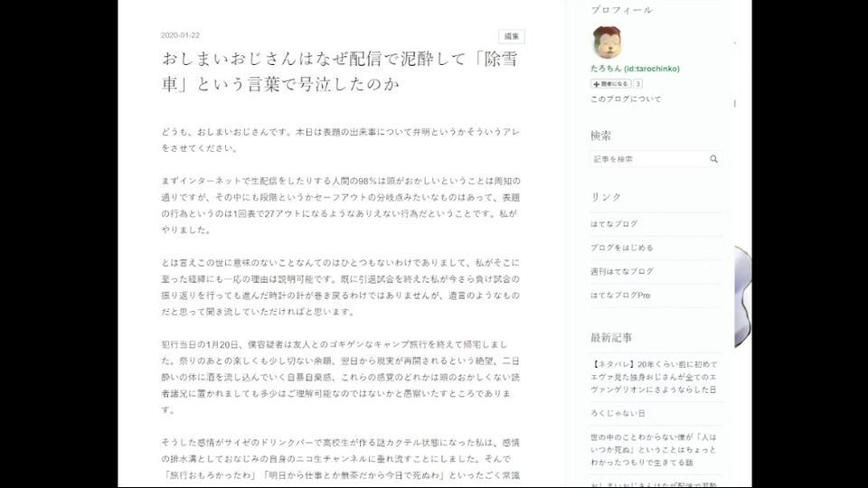
Task: Open the ろくじゃない日 article link
Action: pyautogui.click(x=618, y=413)
